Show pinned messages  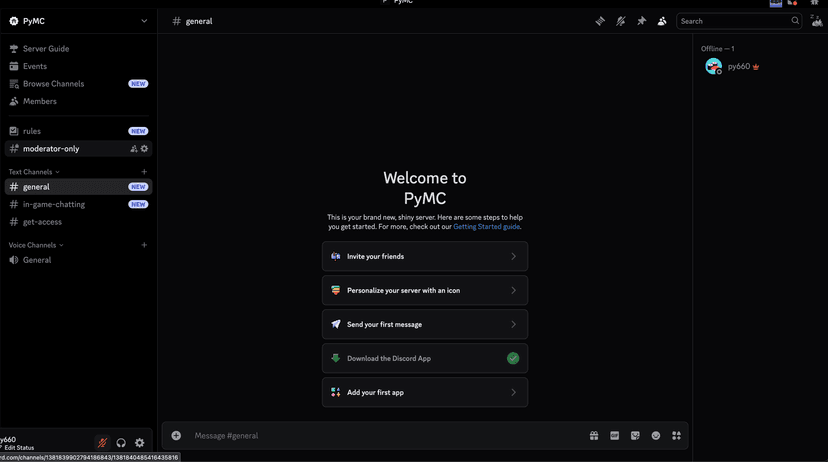(x=641, y=21)
